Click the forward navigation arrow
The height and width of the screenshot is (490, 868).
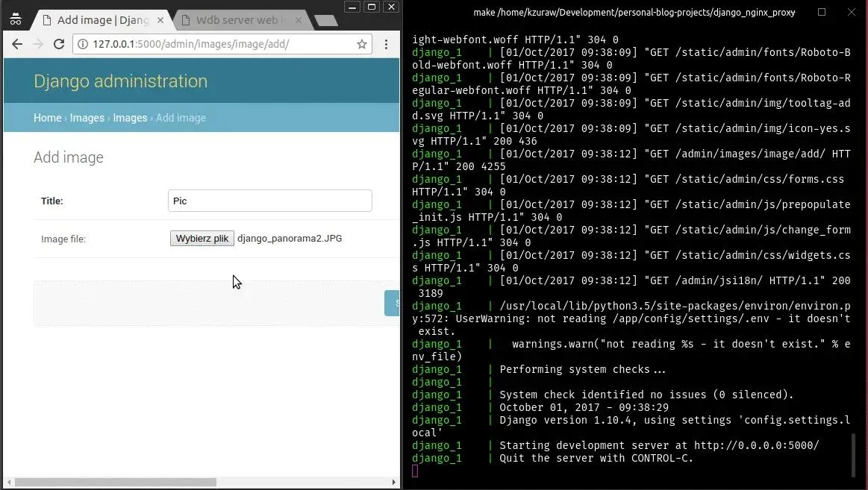point(38,44)
